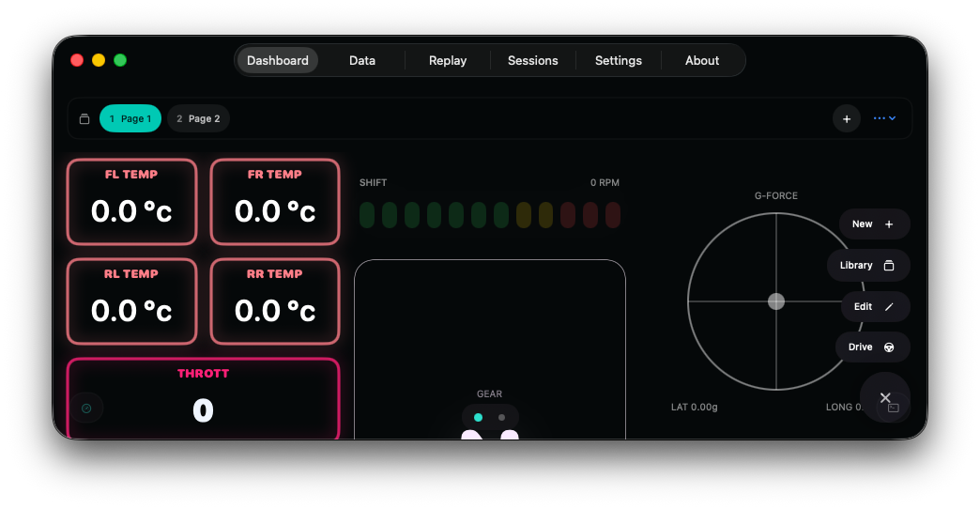Screen dimensions: 980x509
Task: Click the SHIFT label of shift lights
Action: coord(373,182)
